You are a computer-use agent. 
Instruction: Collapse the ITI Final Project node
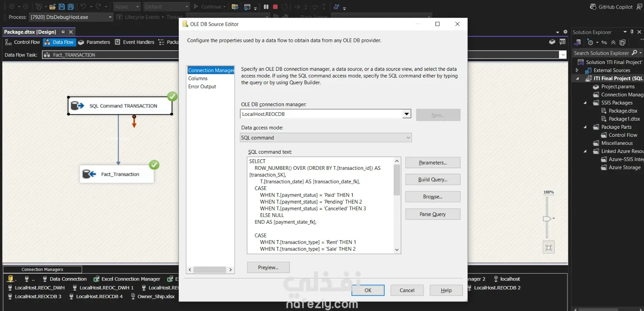coord(577,78)
